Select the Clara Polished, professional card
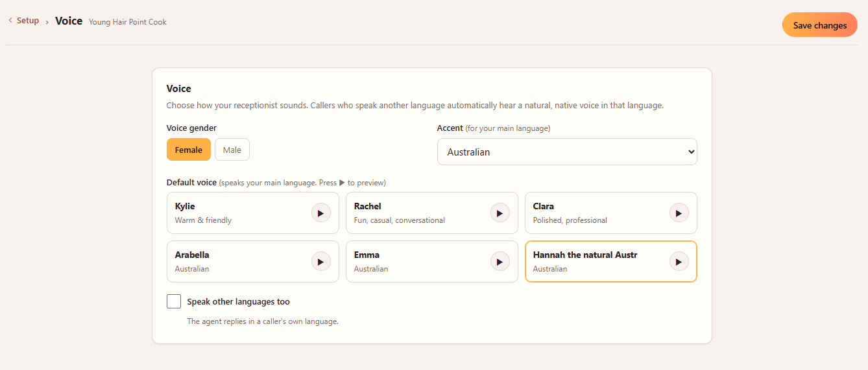 [x=611, y=213]
